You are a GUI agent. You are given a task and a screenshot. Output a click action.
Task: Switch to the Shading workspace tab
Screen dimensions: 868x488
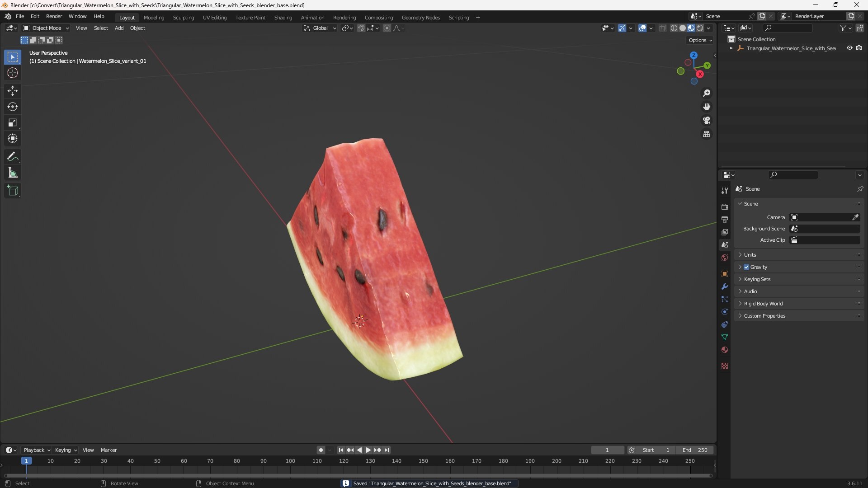coord(283,18)
